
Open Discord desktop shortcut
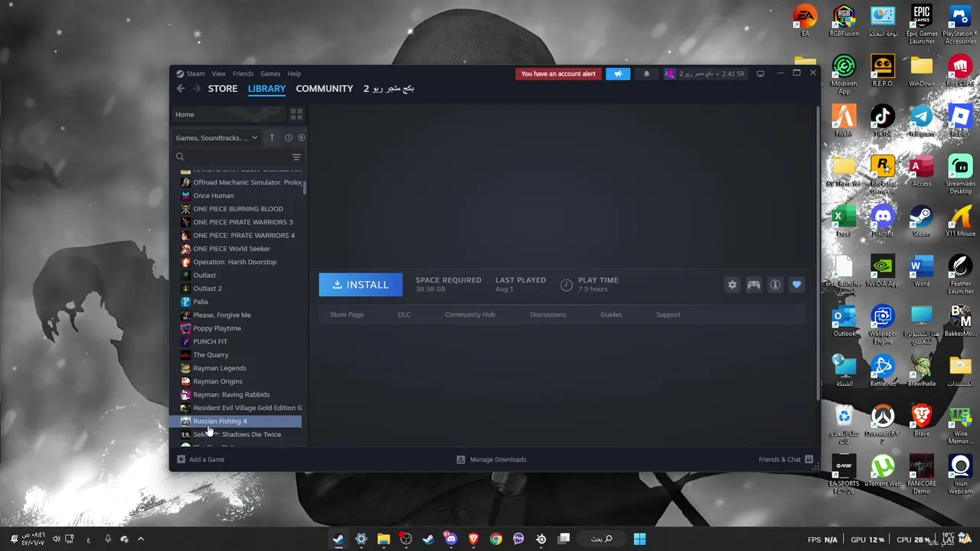click(x=883, y=221)
